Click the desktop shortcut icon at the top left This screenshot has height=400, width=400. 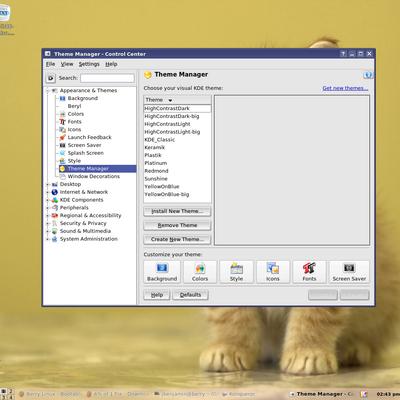click(x=4, y=13)
